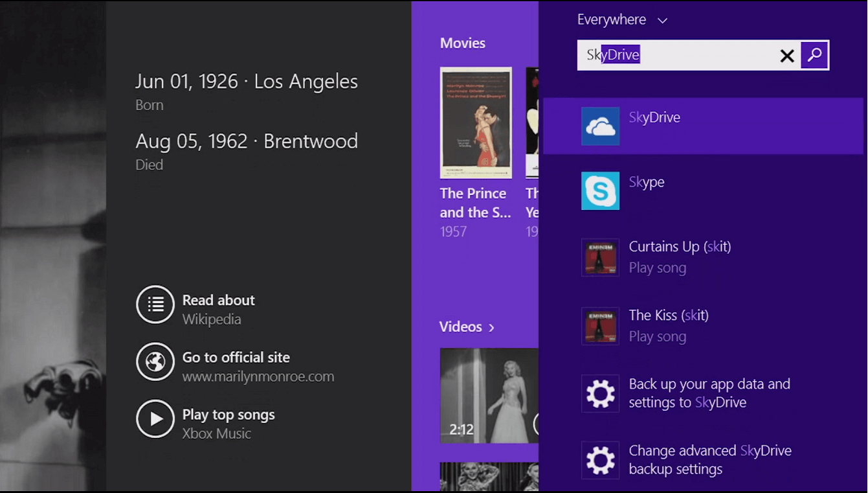Click the gear icon for advanced SkyDrive settings

click(600, 460)
